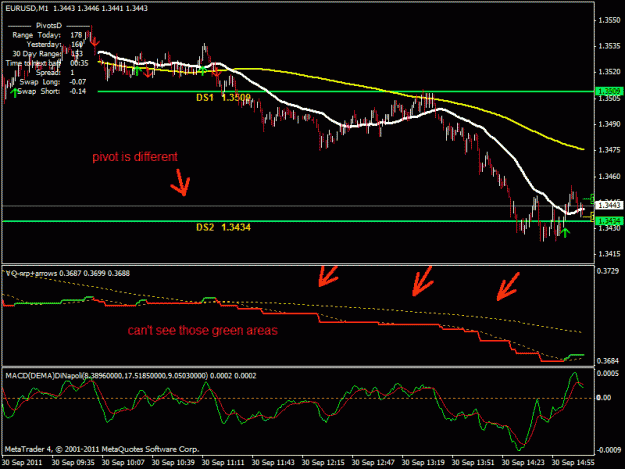Click the 30 Sep 12:47 time label

coord(373,463)
